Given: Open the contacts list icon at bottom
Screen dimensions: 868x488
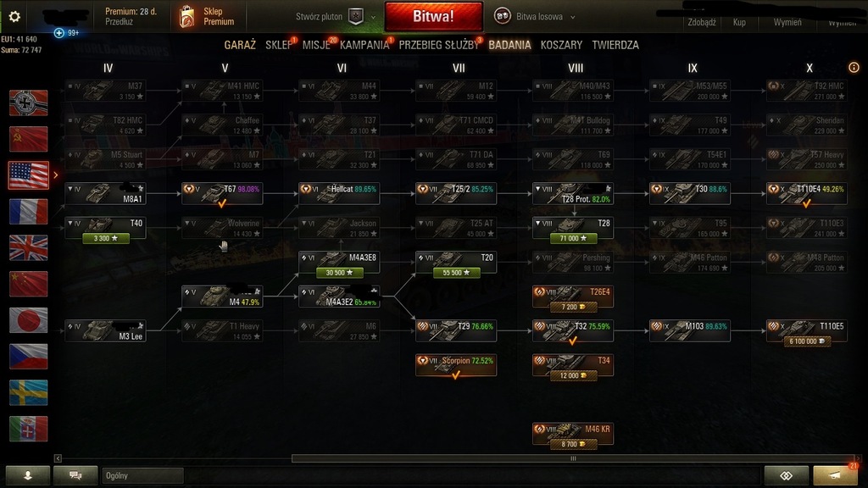Looking at the screenshot, I should coord(28,475).
